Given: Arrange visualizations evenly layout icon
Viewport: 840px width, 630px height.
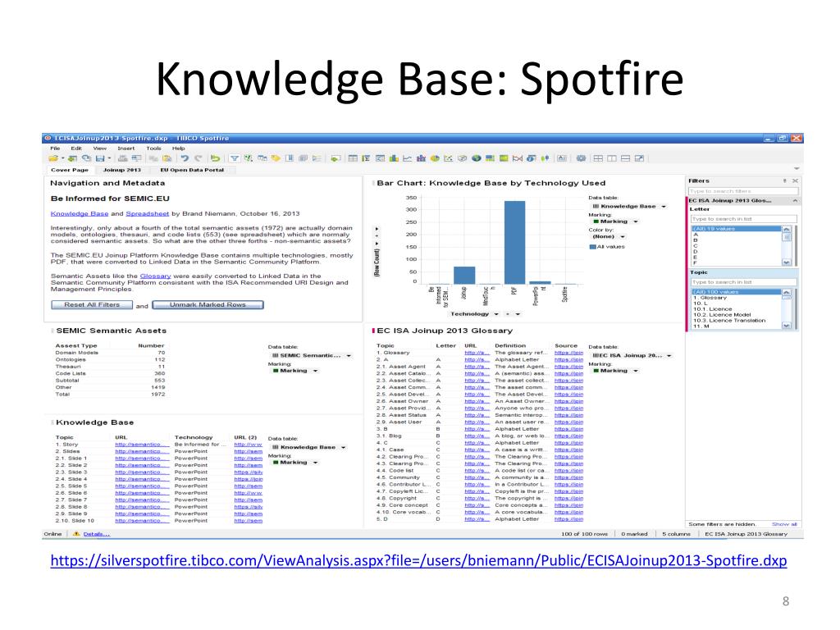Looking at the screenshot, I should pos(598,158).
